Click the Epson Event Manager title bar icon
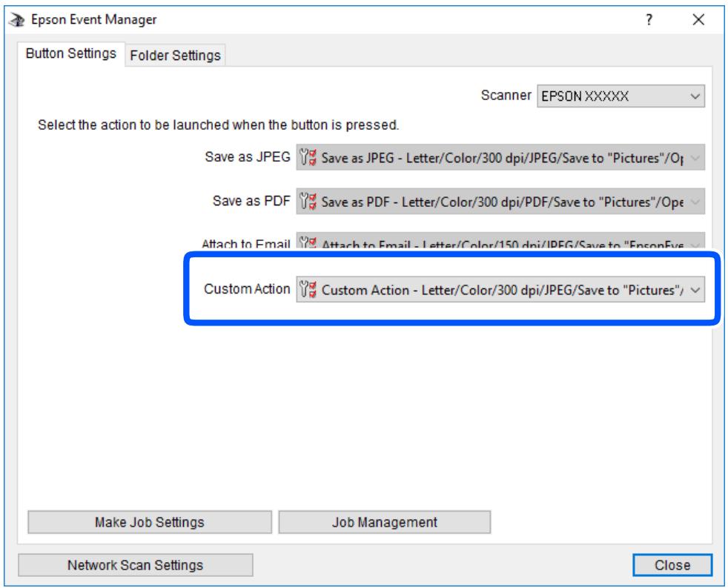The height and width of the screenshot is (588, 728). [x=17, y=20]
